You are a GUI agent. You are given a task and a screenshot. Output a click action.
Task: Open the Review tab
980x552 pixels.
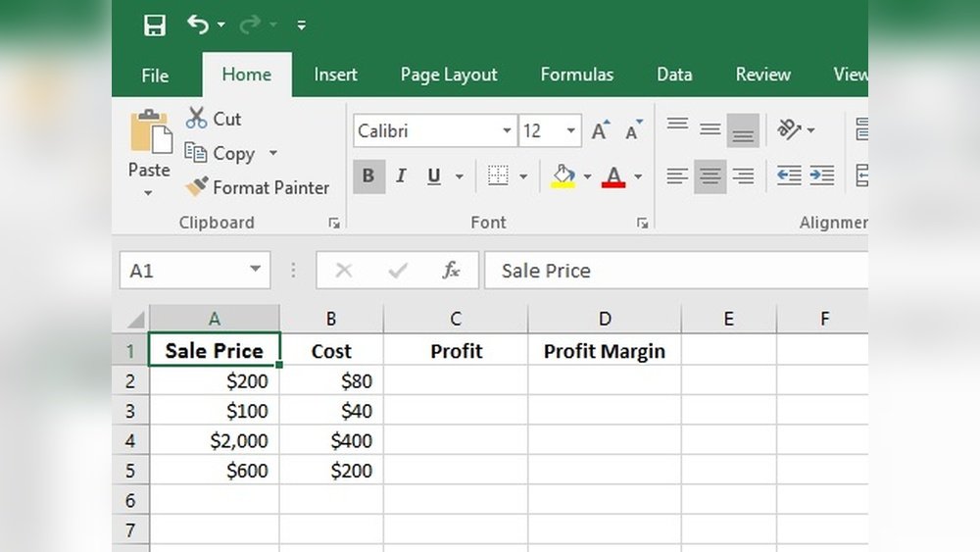point(763,75)
